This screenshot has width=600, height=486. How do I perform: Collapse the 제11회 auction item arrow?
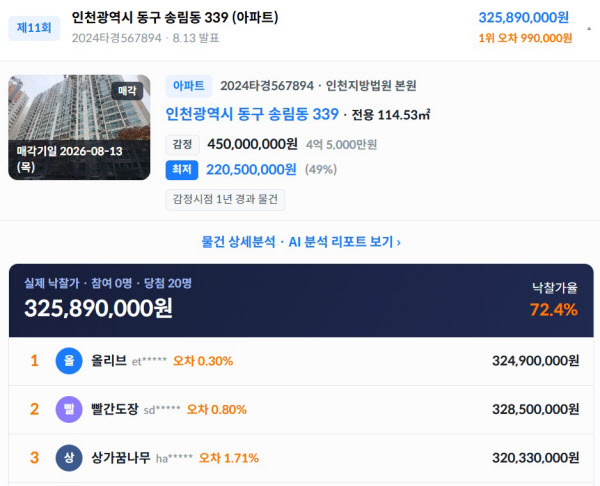(589, 28)
